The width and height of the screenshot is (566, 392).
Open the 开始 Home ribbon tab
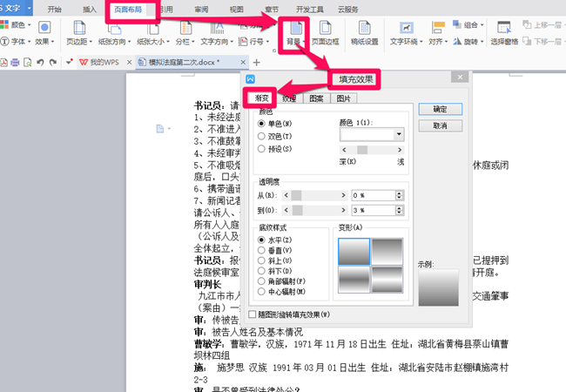point(55,10)
